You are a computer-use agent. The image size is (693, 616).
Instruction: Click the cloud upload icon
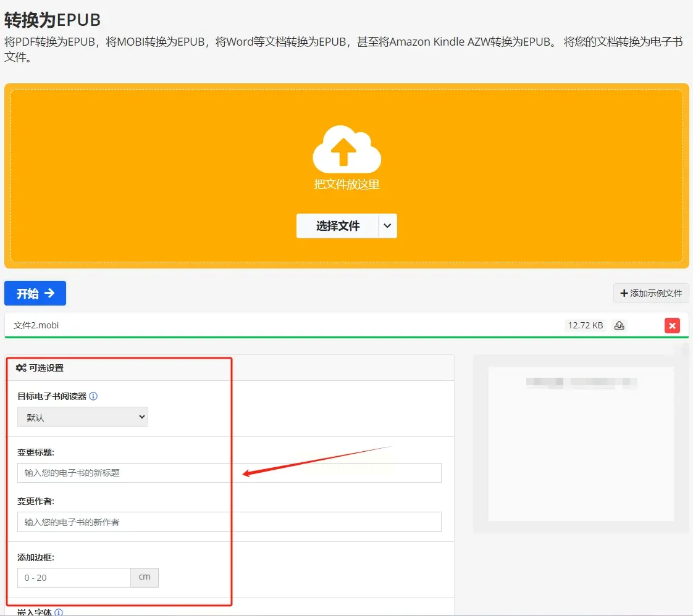[x=346, y=149]
